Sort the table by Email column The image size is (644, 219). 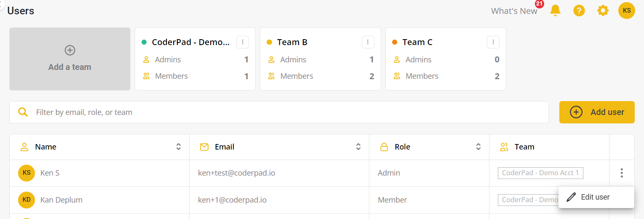(358, 147)
